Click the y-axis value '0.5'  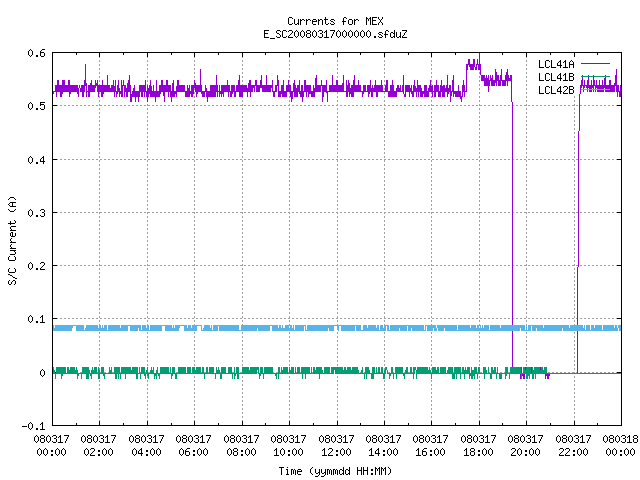[x=36, y=106]
